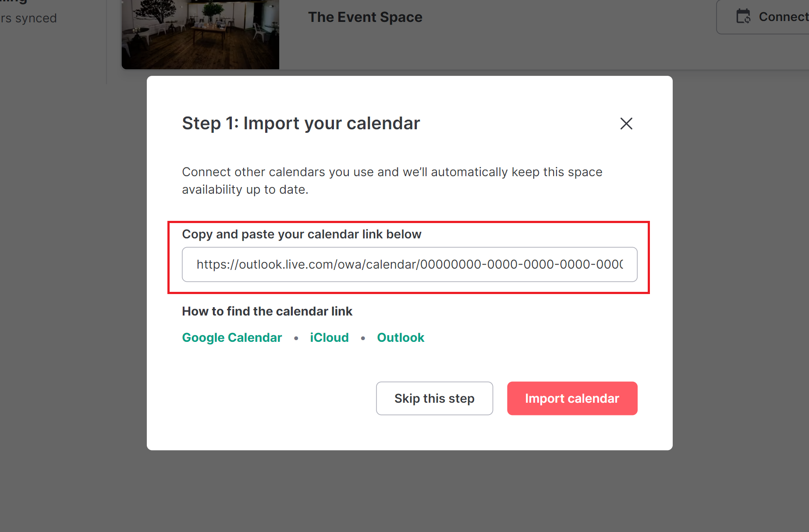Click the dot between Google Calendar and iCloud
809x532 pixels.
(296, 338)
